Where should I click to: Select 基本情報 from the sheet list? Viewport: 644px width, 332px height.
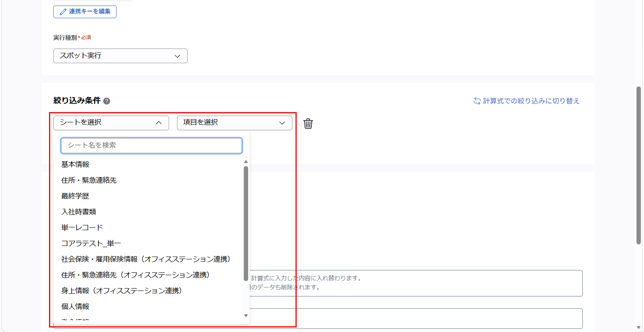tap(75, 164)
